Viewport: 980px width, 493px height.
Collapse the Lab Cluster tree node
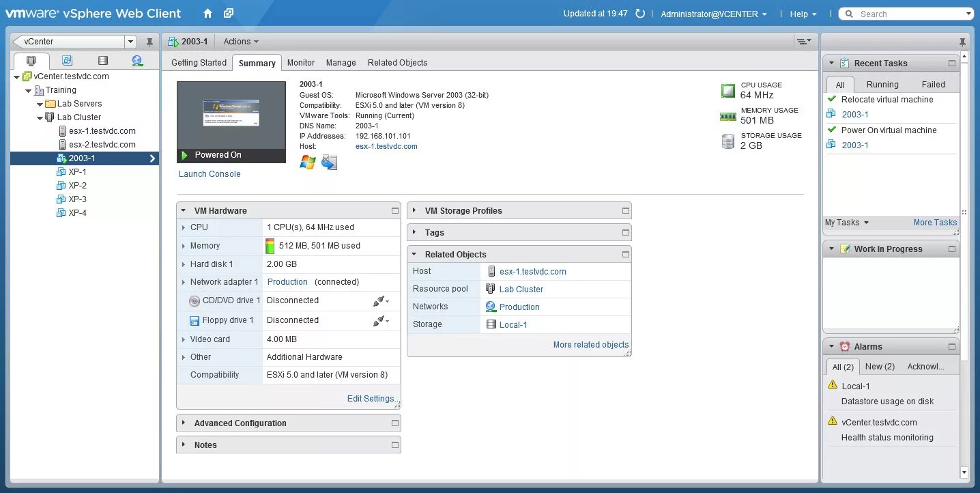tap(40, 117)
